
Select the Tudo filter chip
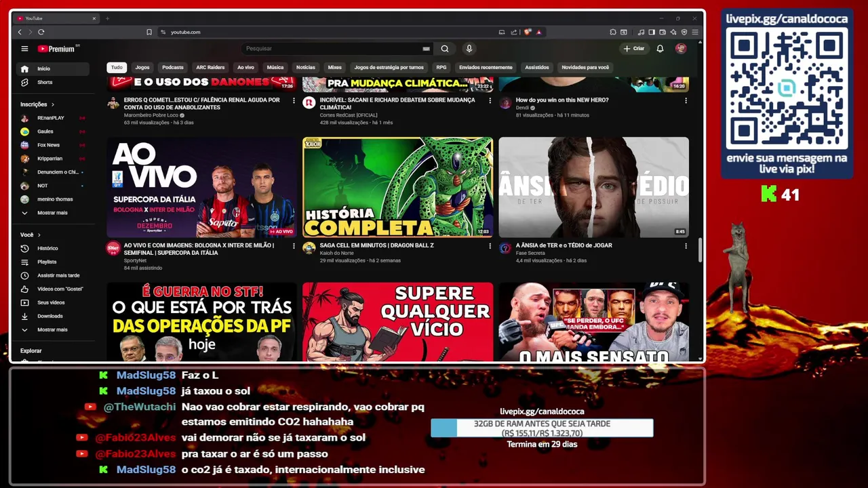pyautogui.click(x=117, y=67)
